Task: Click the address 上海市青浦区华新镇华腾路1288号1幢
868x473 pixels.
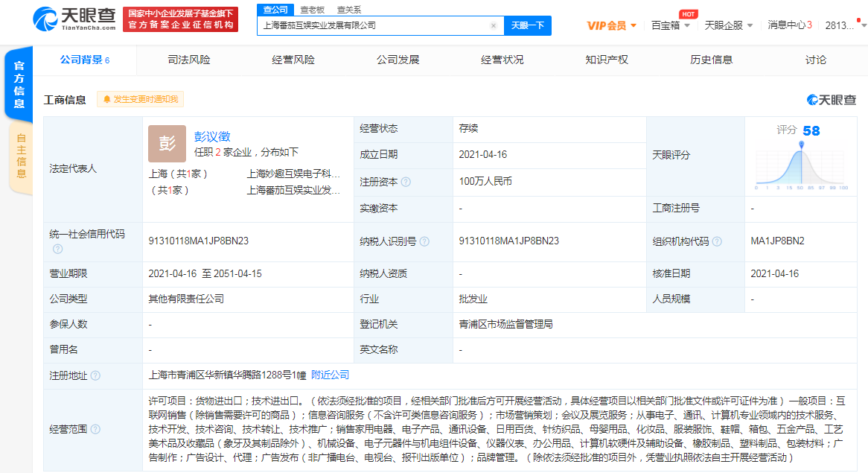Action: pyautogui.click(x=227, y=375)
